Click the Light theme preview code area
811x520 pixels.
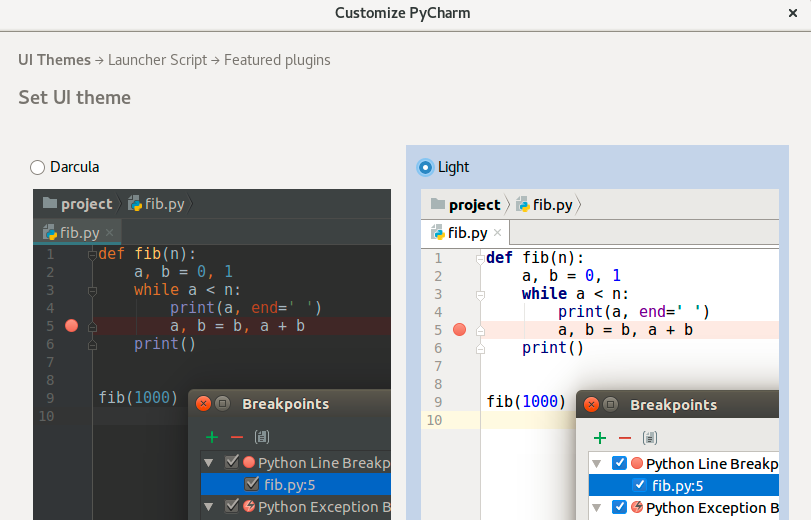tap(600, 354)
